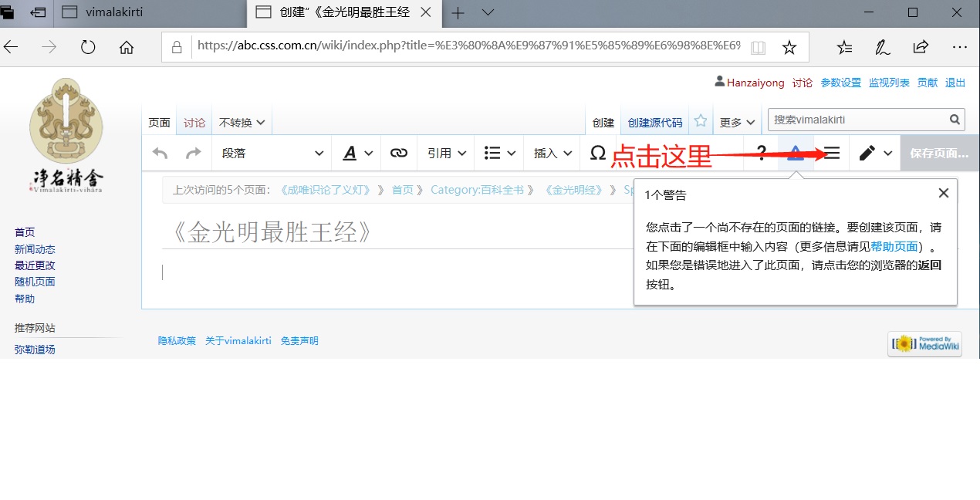Viewport: 980px width, 500px height.
Task: Open 新闻动态 sidebar link
Action: click(x=35, y=249)
